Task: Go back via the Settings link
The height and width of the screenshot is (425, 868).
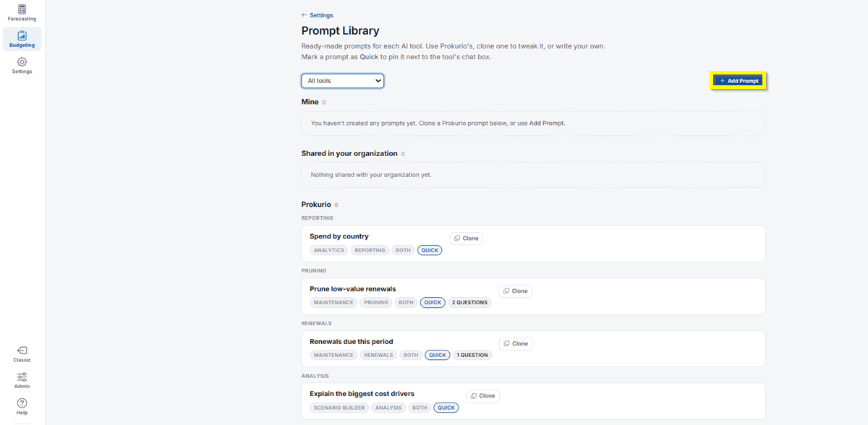Action: pyautogui.click(x=318, y=15)
